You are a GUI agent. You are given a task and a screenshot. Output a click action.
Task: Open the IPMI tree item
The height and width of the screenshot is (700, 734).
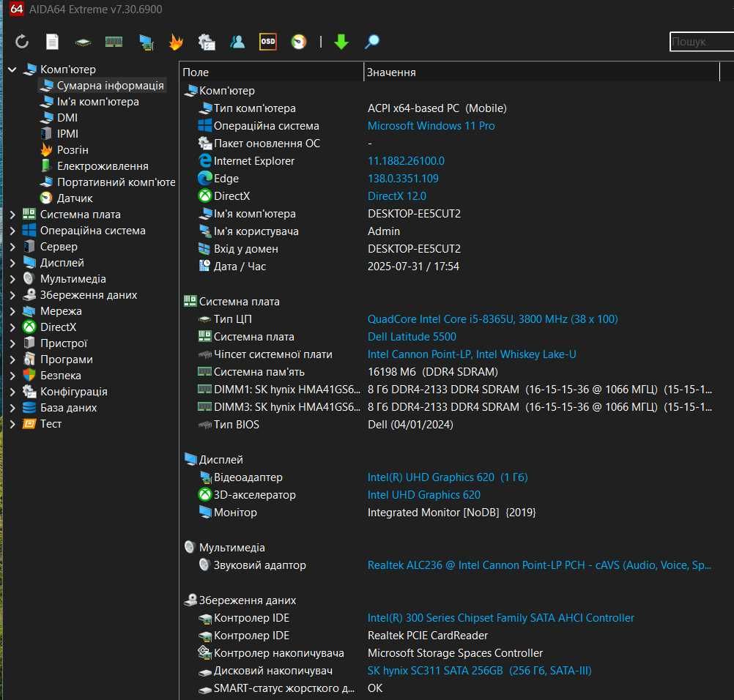(67, 134)
